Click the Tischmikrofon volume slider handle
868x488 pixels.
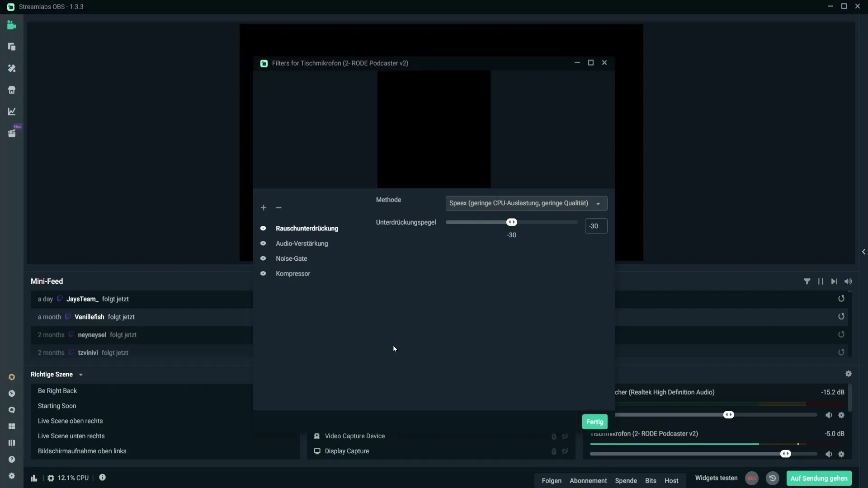click(x=786, y=454)
